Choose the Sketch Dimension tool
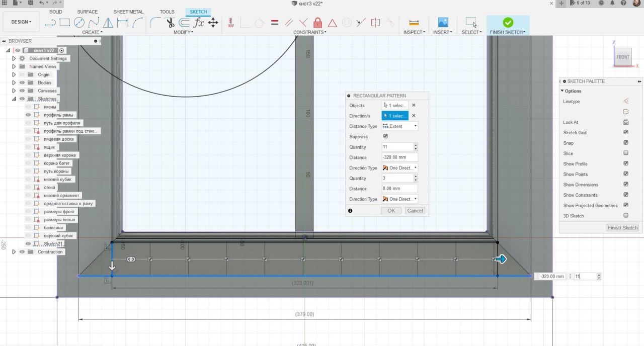The height and width of the screenshot is (346, 644). click(x=123, y=22)
